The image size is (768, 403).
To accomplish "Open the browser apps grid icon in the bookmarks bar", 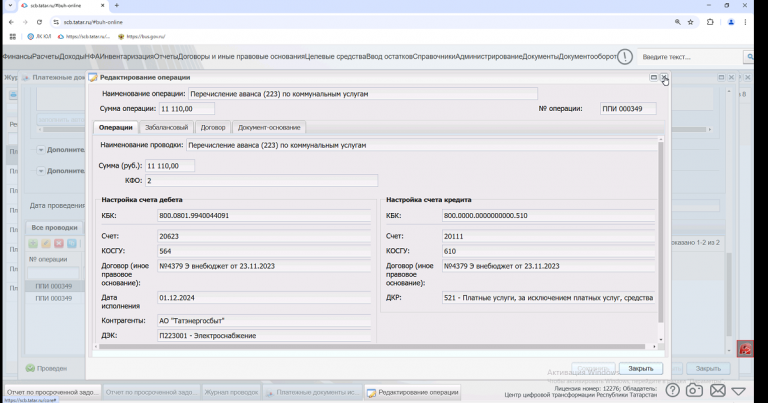I will 13,36.
